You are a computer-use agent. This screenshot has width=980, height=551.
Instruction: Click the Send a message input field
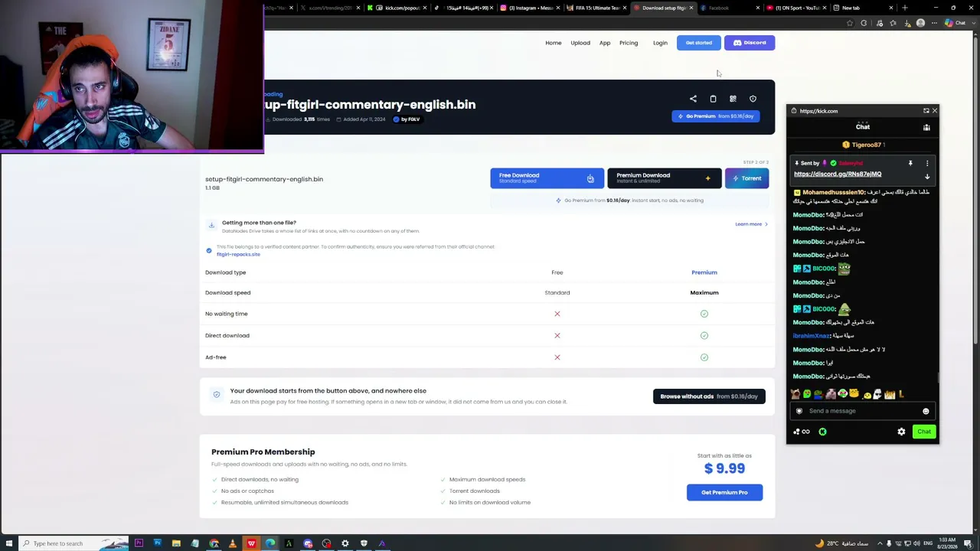pyautogui.click(x=862, y=411)
